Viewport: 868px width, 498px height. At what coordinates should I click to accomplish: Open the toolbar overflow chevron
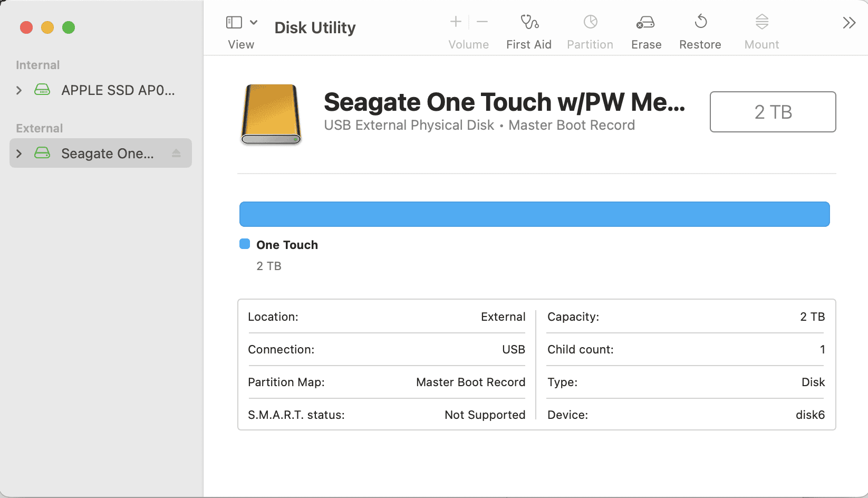[848, 22]
